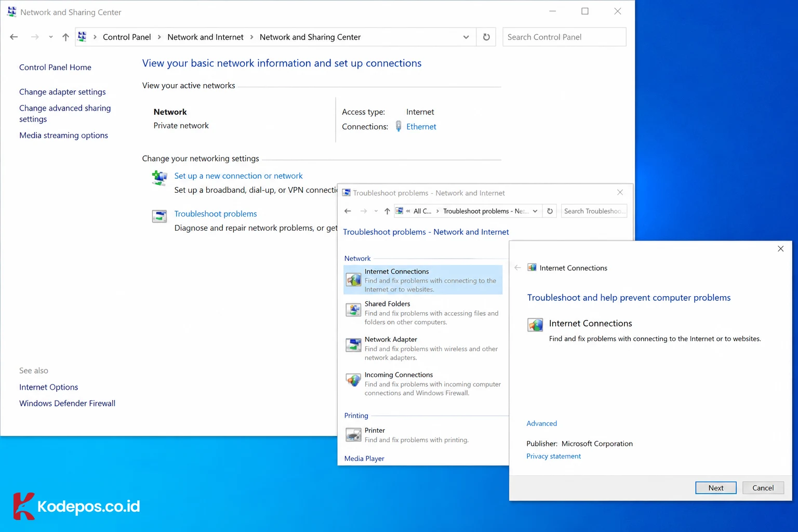This screenshot has width=798, height=532.
Task: Select Network and Internet breadcrumb segment
Action: pyautogui.click(x=205, y=37)
